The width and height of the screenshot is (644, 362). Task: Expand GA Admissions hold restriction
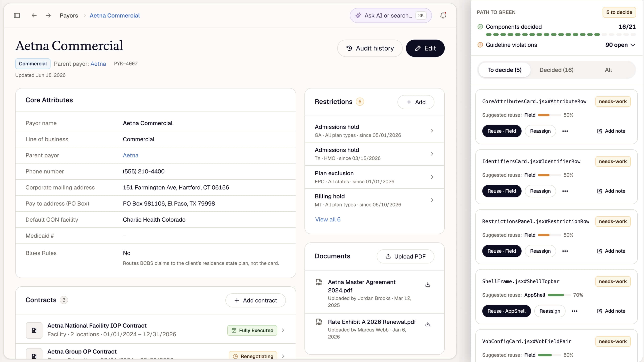(432, 131)
